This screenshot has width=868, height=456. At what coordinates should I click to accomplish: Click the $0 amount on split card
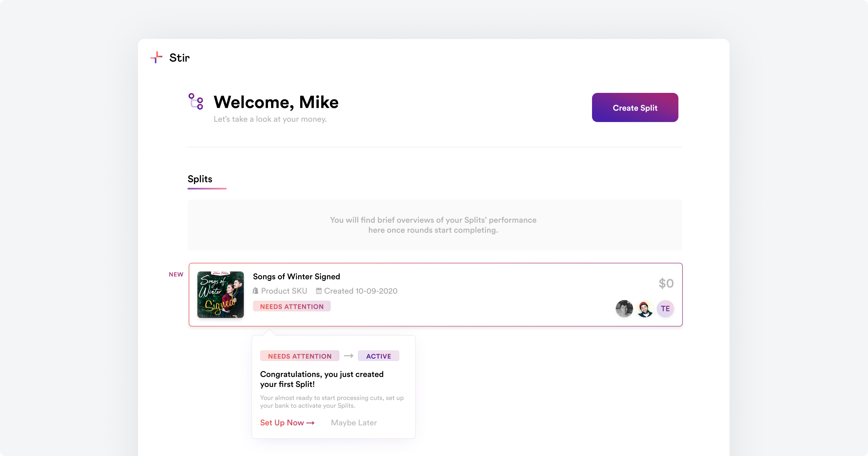click(x=666, y=283)
